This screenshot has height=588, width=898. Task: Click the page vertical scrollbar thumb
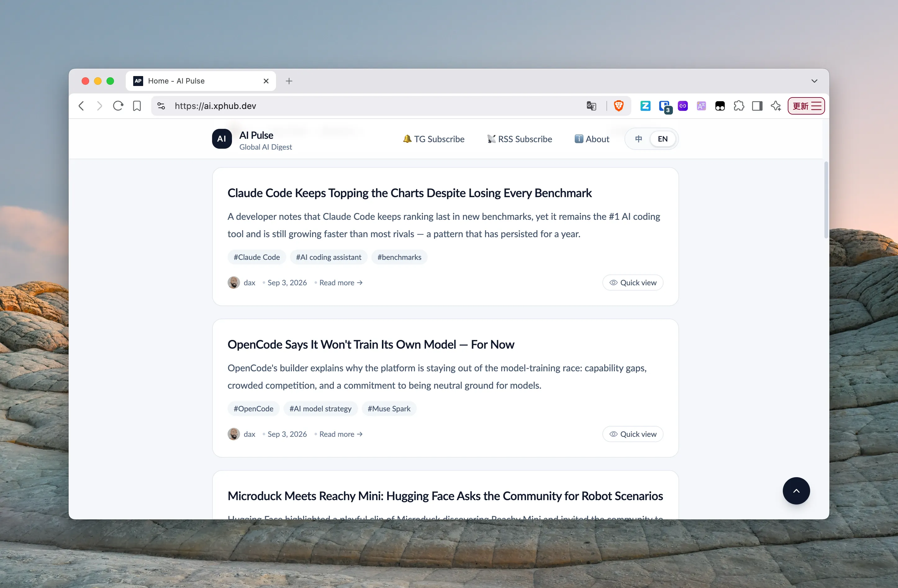826,200
